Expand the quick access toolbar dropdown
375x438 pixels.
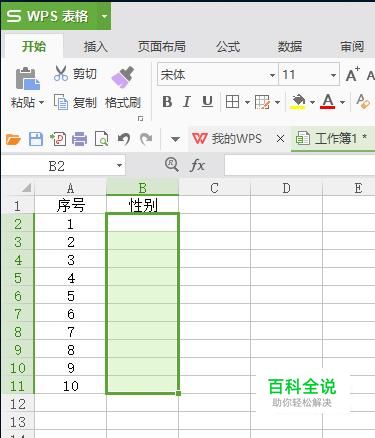(x=175, y=139)
